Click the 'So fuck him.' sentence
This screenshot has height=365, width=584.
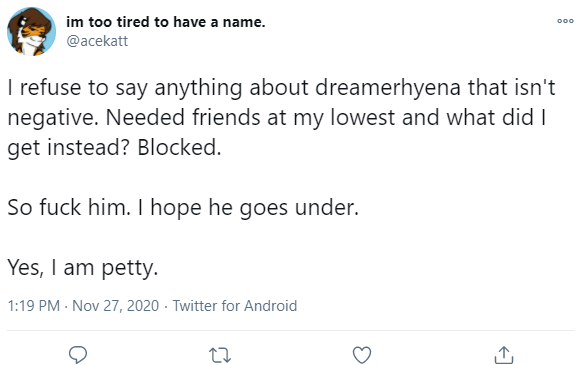(x=69, y=207)
